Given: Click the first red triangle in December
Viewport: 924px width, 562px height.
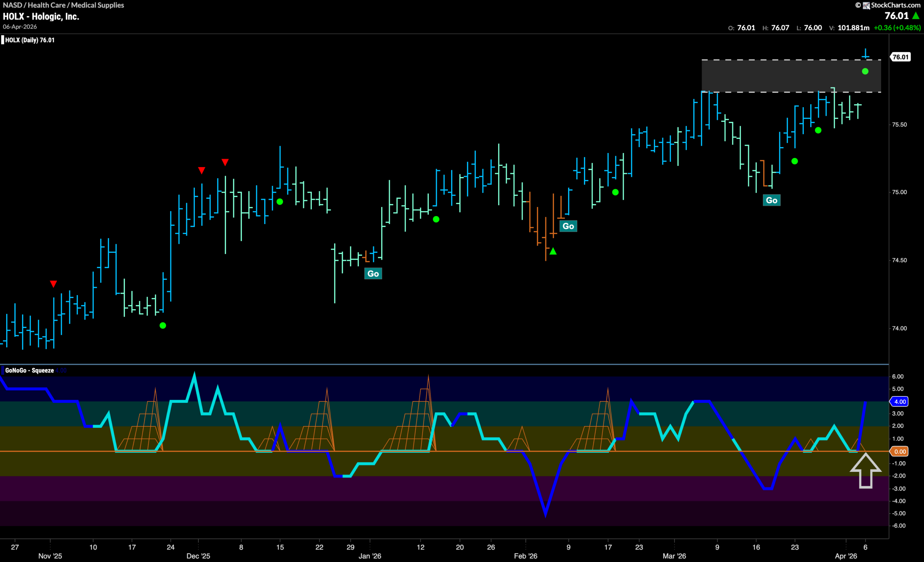Looking at the screenshot, I should [201, 171].
